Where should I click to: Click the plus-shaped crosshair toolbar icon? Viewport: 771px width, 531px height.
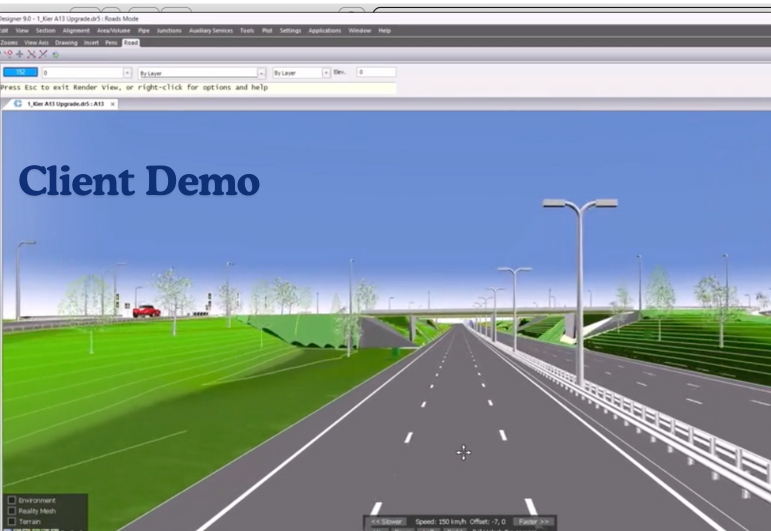(x=19, y=54)
